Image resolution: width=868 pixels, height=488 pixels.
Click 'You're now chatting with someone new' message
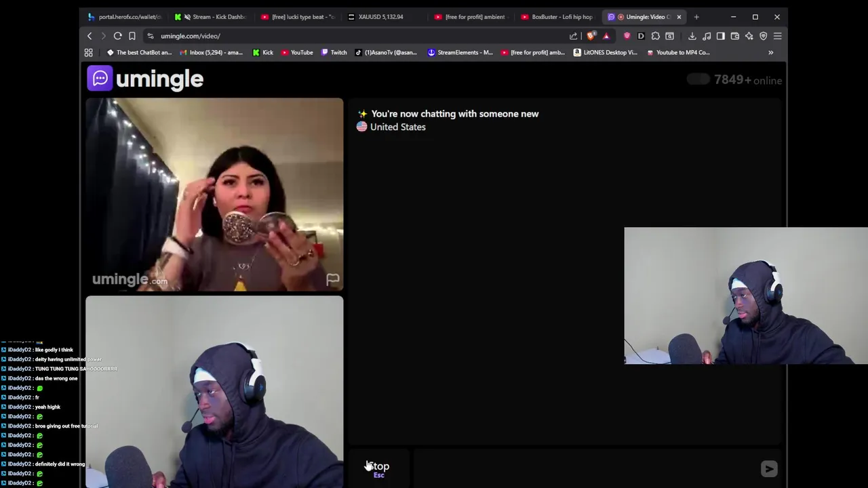(x=455, y=114)
